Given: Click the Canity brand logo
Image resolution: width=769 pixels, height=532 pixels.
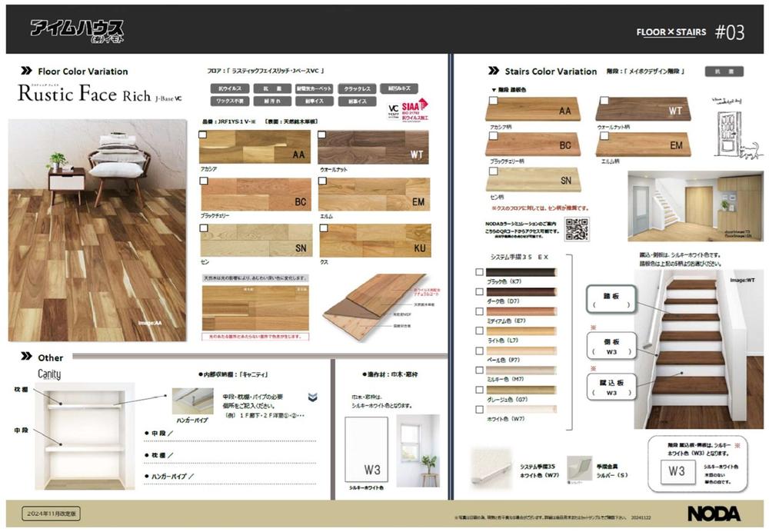Looking at the screenshot, I should [49, 374].
